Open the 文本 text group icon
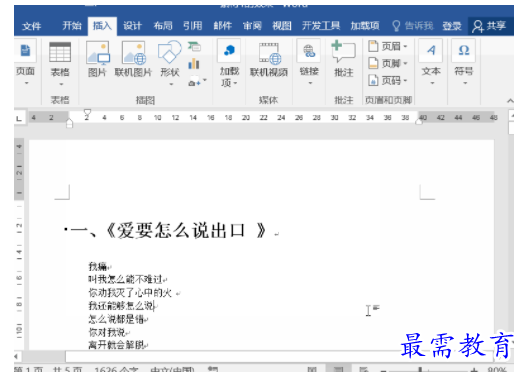Image resolution: width=522 pixels, height=377 pixels. coord(431,51)
